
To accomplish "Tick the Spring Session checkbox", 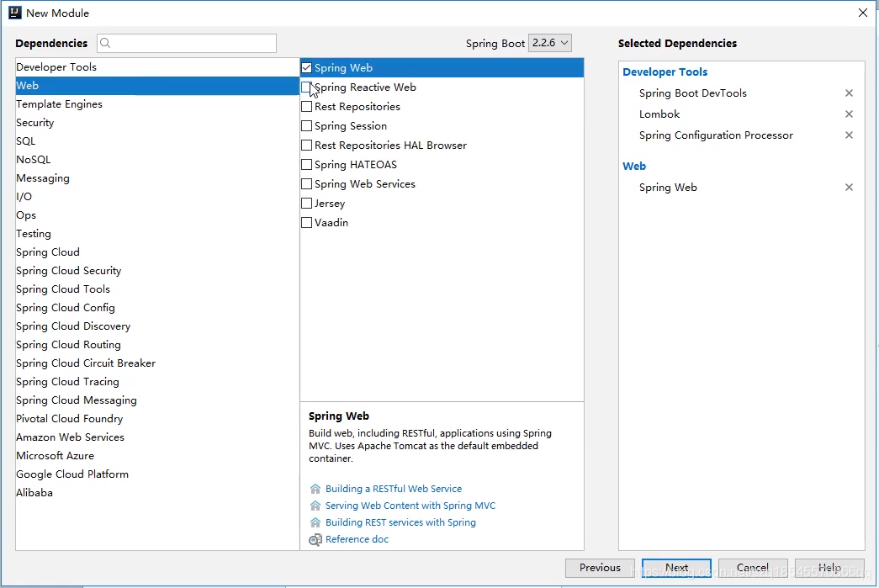I will coord(307,126).
